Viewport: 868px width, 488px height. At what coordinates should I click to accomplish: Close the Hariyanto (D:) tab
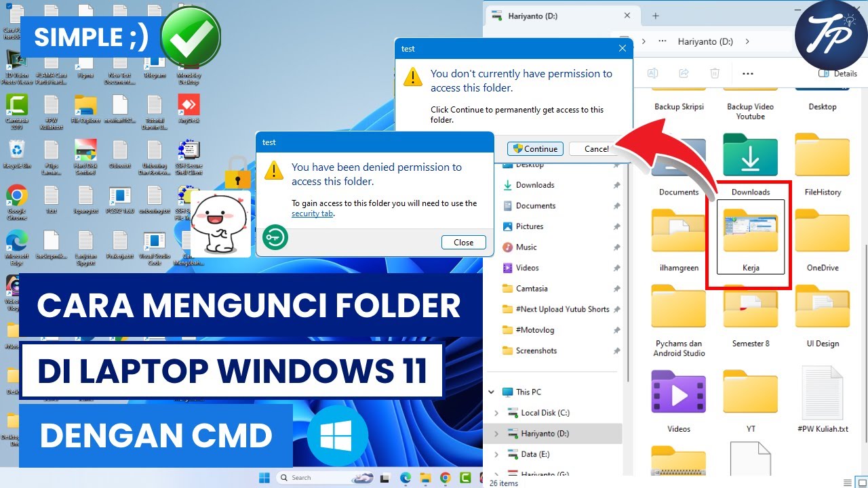(627, 16)
